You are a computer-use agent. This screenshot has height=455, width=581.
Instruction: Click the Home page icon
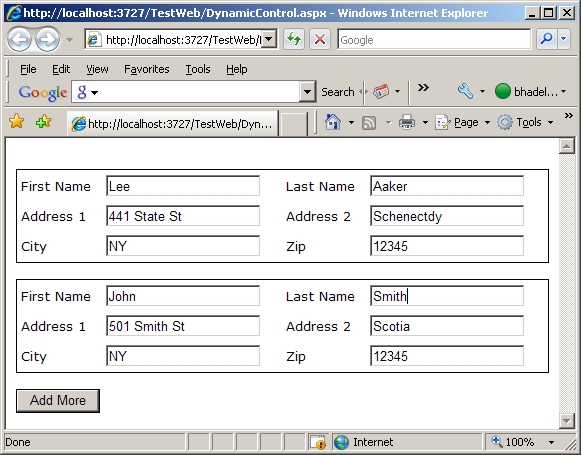click(333, 122)
